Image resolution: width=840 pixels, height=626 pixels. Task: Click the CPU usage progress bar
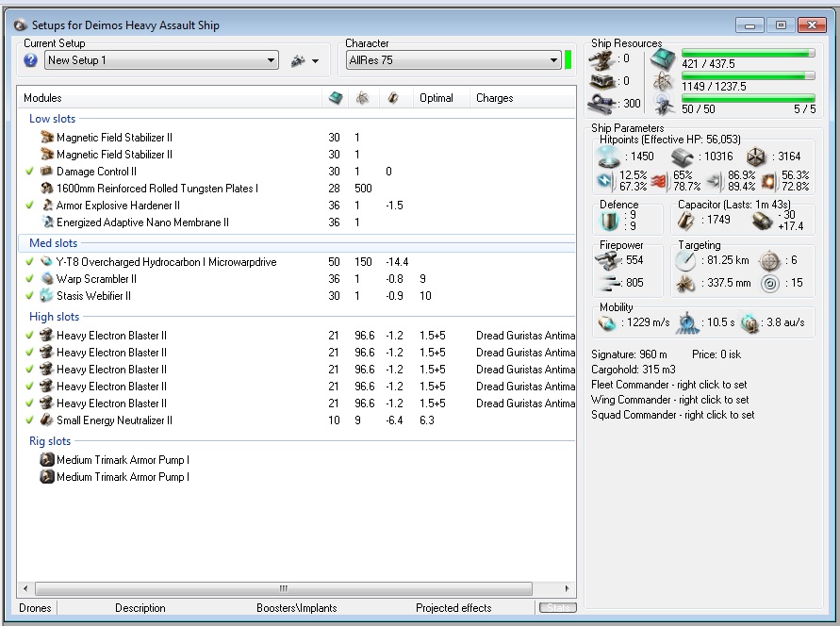749,53
